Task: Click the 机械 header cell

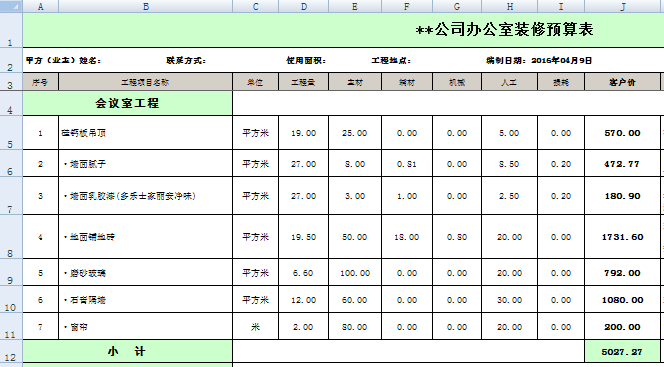Action: [457, 82]
